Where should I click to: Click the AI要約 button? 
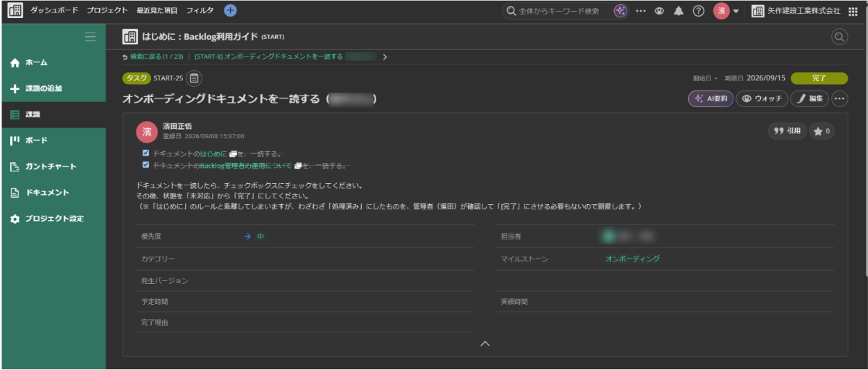point(710,98)
